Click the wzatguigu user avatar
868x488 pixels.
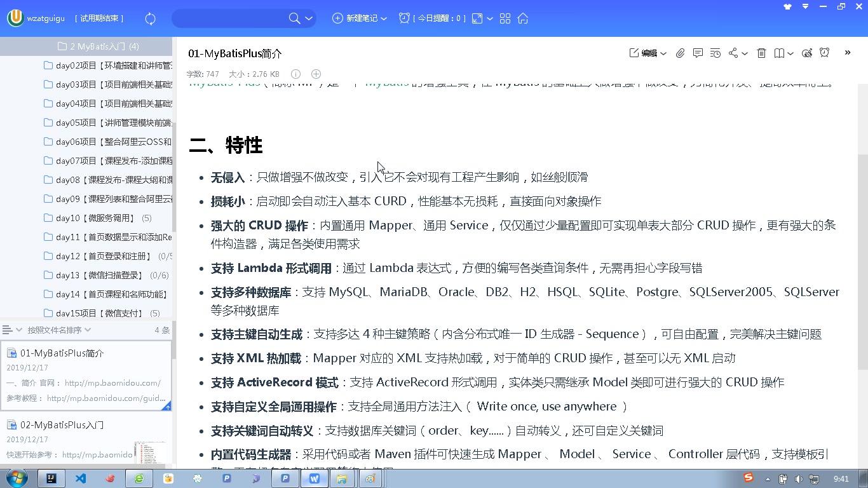(15, 18)
